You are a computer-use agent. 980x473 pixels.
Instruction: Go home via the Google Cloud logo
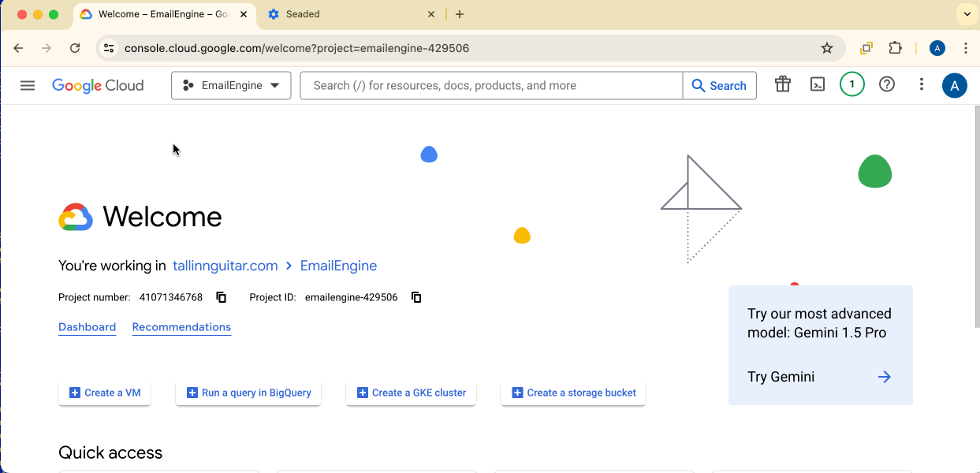point(98,85)
